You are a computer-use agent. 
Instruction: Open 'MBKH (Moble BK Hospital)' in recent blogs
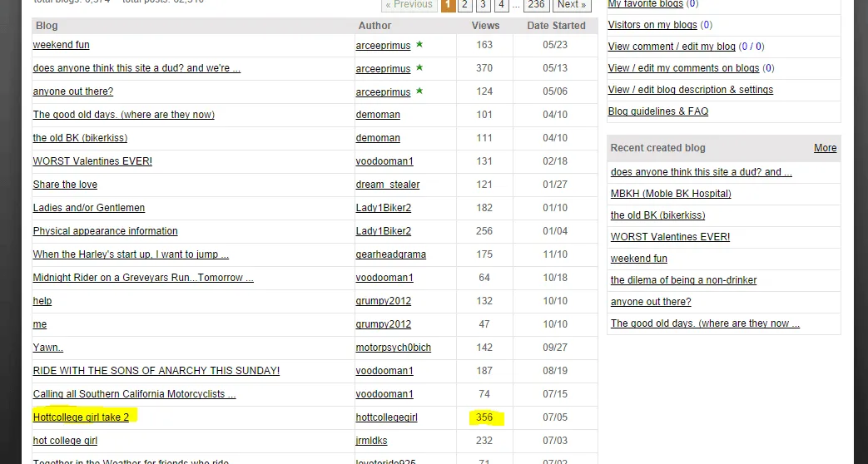[x=670, y=194]
